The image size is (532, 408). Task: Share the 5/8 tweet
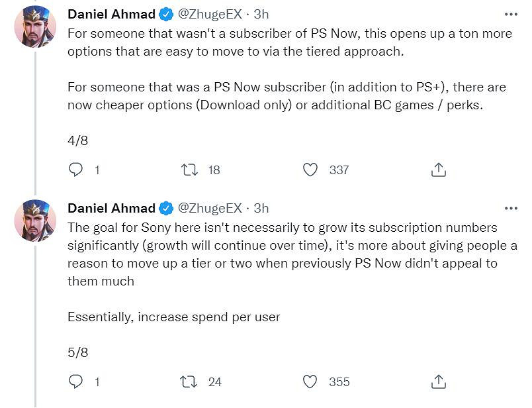coord(438,382)
